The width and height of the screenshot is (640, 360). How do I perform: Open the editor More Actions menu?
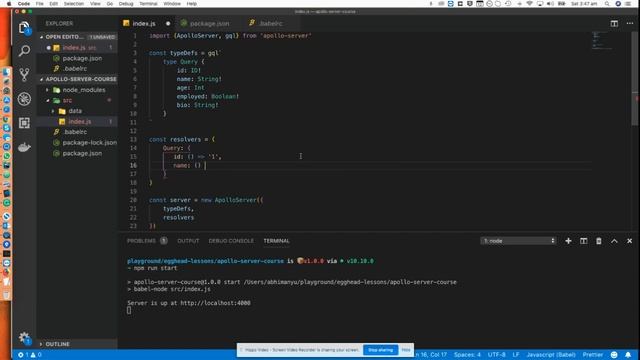point(629,24)
